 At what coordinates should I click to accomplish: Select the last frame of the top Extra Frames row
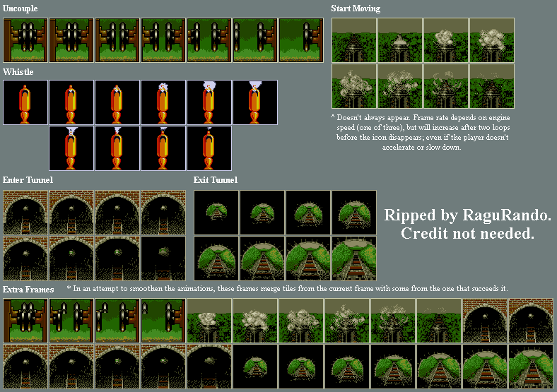pyautogui.click(x=531, y=321)
